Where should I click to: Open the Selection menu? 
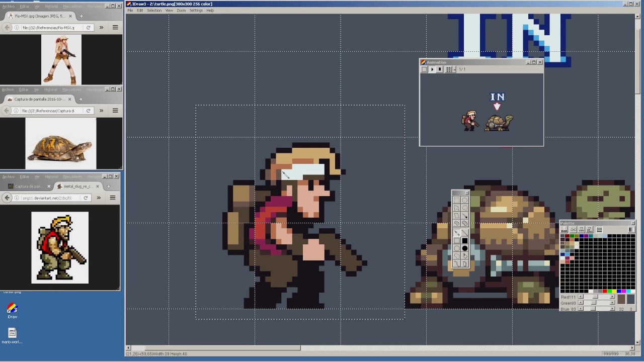(154, 11)
